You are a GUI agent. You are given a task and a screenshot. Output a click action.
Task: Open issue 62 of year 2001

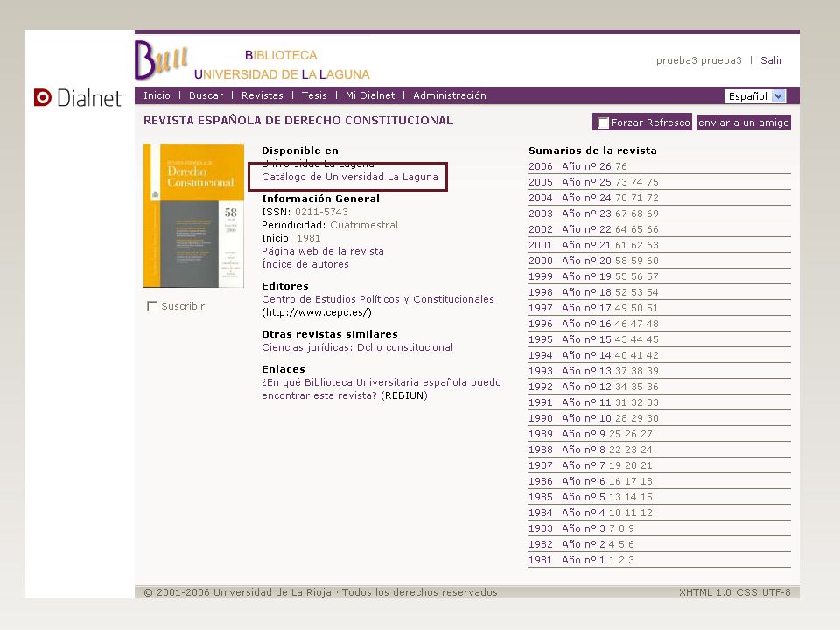tap(636, 245)
